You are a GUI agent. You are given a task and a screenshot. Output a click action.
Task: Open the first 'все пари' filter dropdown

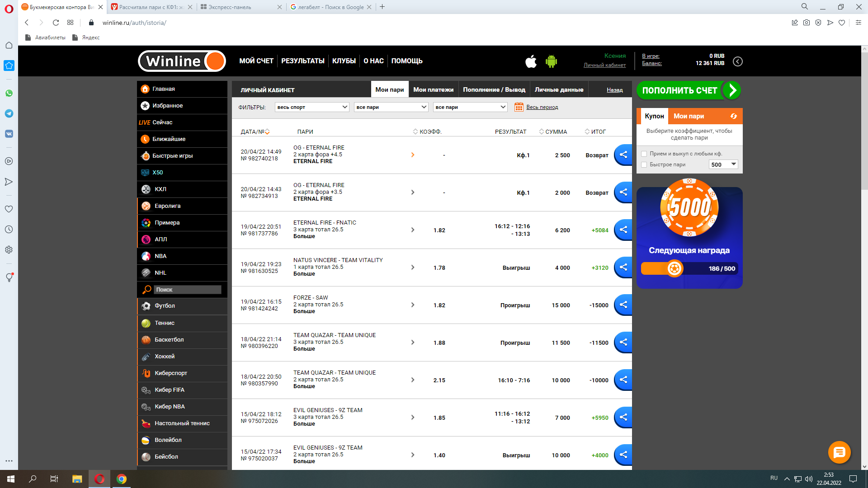point(391,107)
